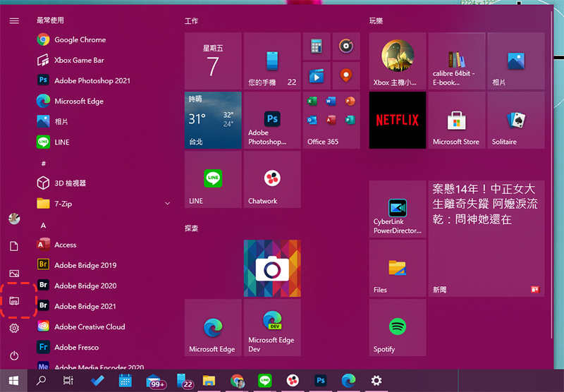Open Settings gear in Start sidebar
564x392 pixels.
[x=14, y=329]
